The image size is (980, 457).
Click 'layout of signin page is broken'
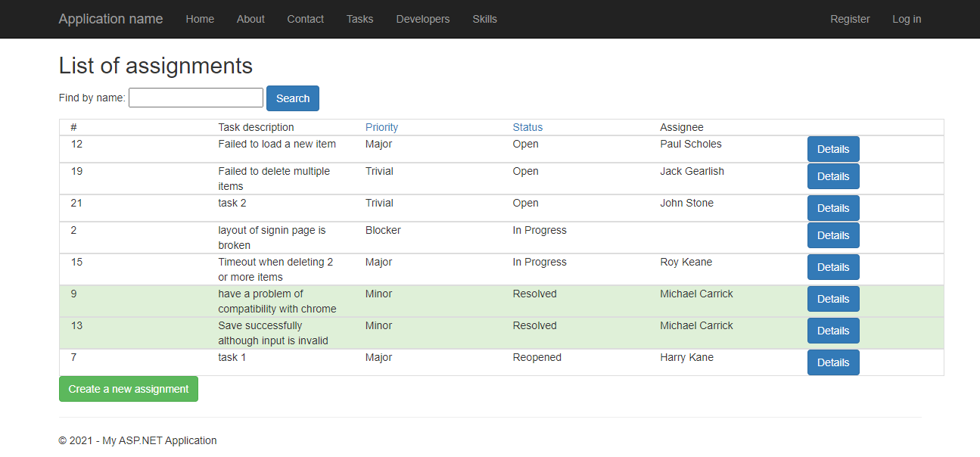[x=272, y=238]
